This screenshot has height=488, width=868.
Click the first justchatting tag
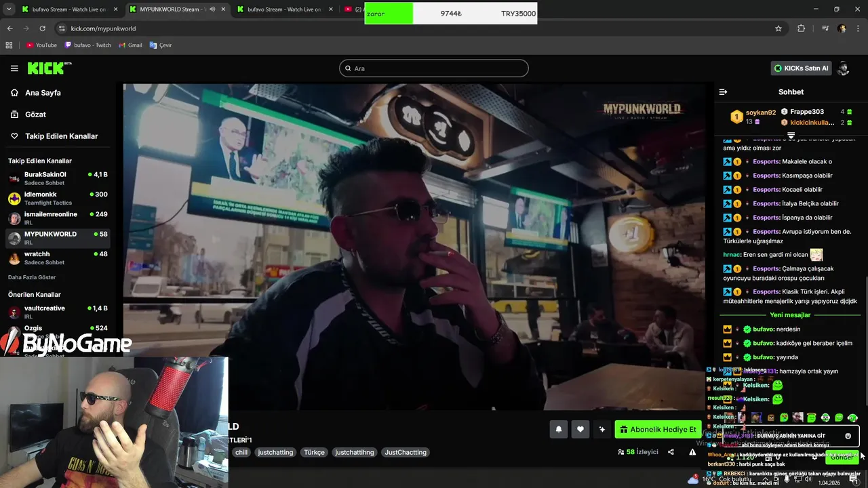[275, 452]
